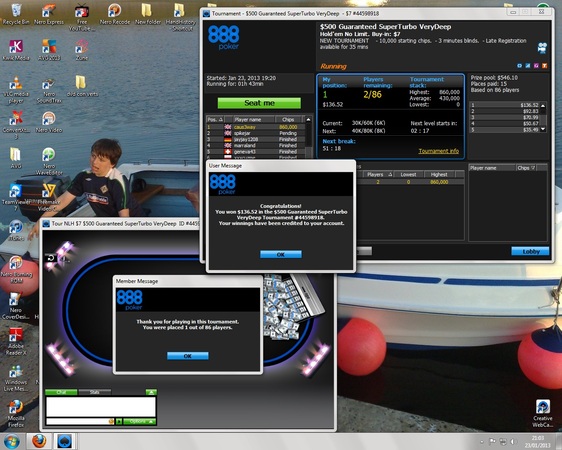Viewport: 562px width, 450px height.
Task: Open Nero Video desktop shortcut
Action: (49, 123)
